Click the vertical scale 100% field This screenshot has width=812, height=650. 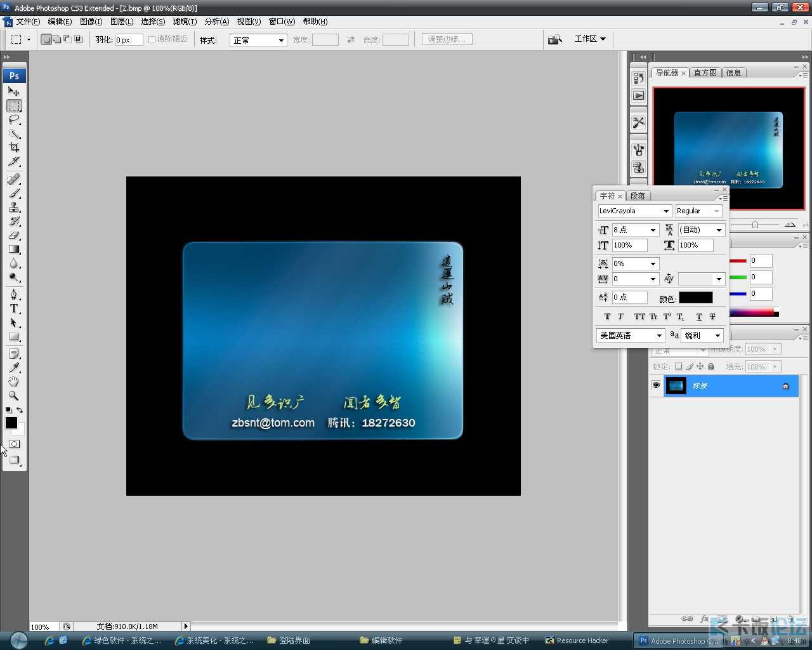click(x=629, y=245)
